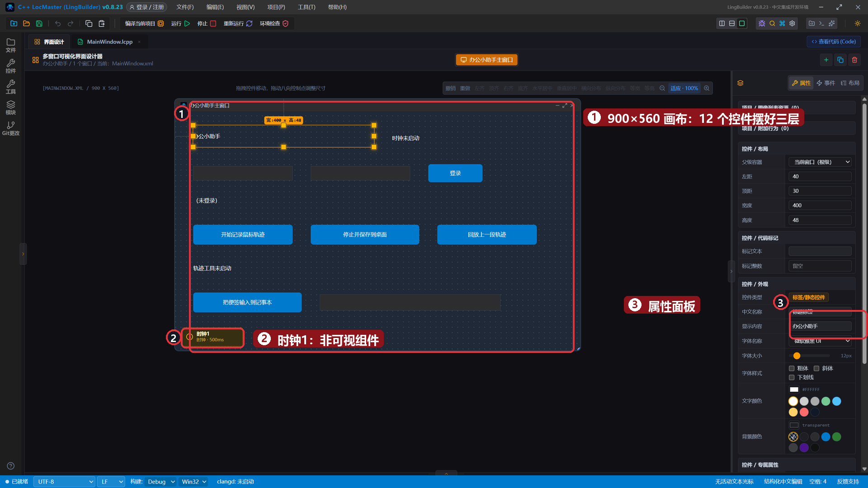Click the redo arrow icon
This screenshot has height=488, width=868.
pos(71,23)
